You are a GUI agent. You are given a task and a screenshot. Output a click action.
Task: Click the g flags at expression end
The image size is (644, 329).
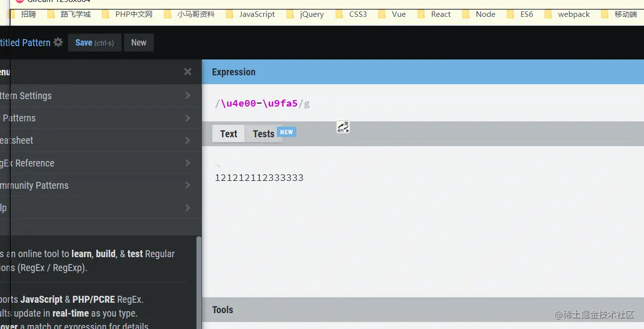[307, 104]
